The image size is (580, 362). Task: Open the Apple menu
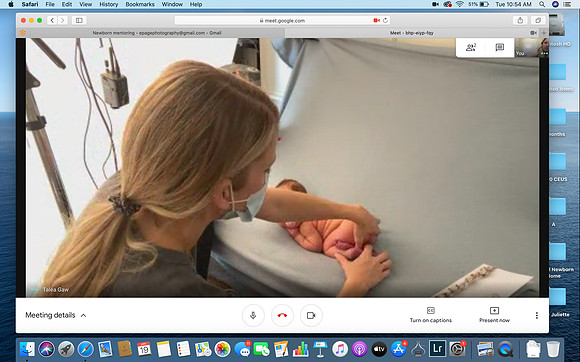coord(11,4)
